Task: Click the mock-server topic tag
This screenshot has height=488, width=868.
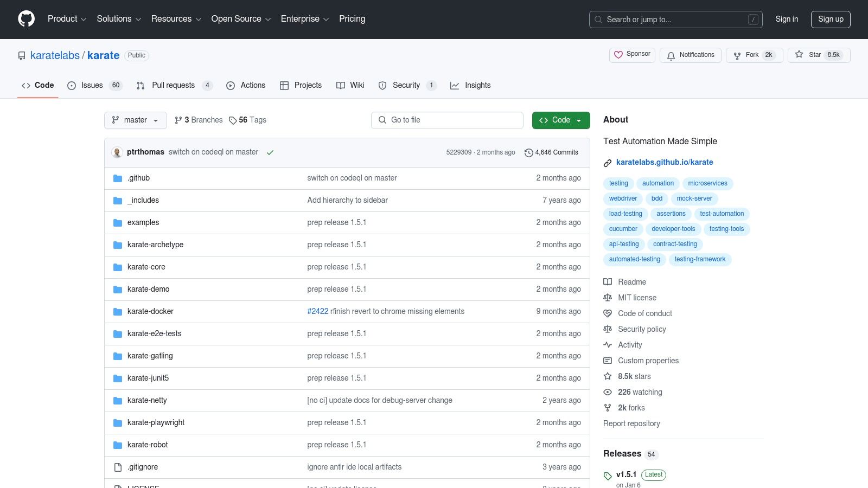Action: 694,199
